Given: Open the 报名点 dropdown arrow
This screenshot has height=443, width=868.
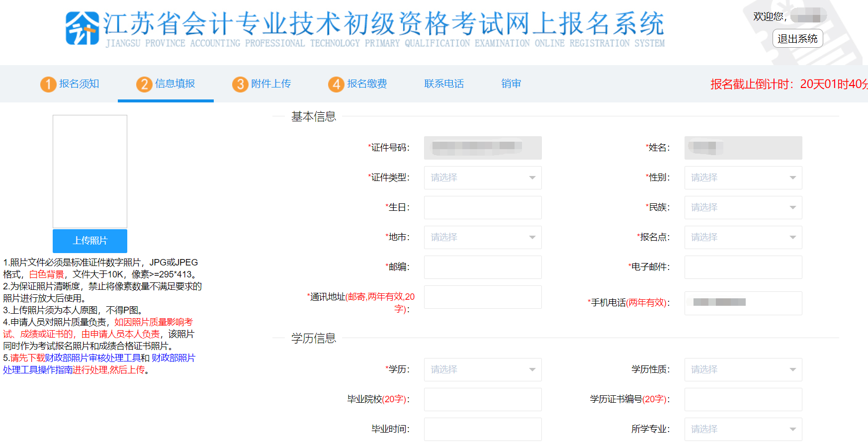Looking at the screenshot, I should pyautogui.click(x=792, y=237).
